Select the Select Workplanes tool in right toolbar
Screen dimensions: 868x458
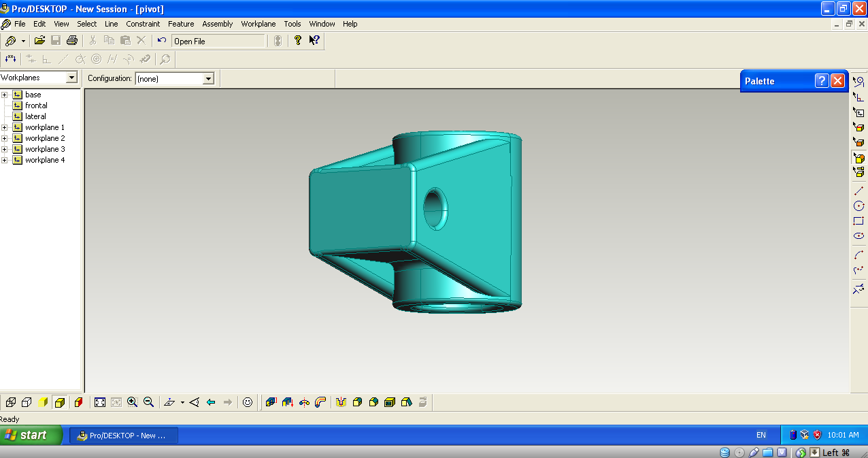click(x=858, y=112)
